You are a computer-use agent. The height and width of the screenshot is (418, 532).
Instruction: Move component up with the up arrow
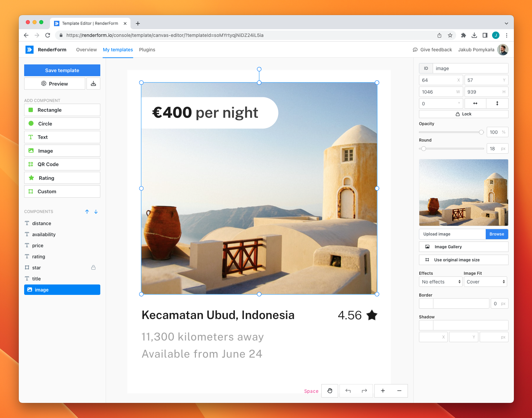(x=87, y=212)
